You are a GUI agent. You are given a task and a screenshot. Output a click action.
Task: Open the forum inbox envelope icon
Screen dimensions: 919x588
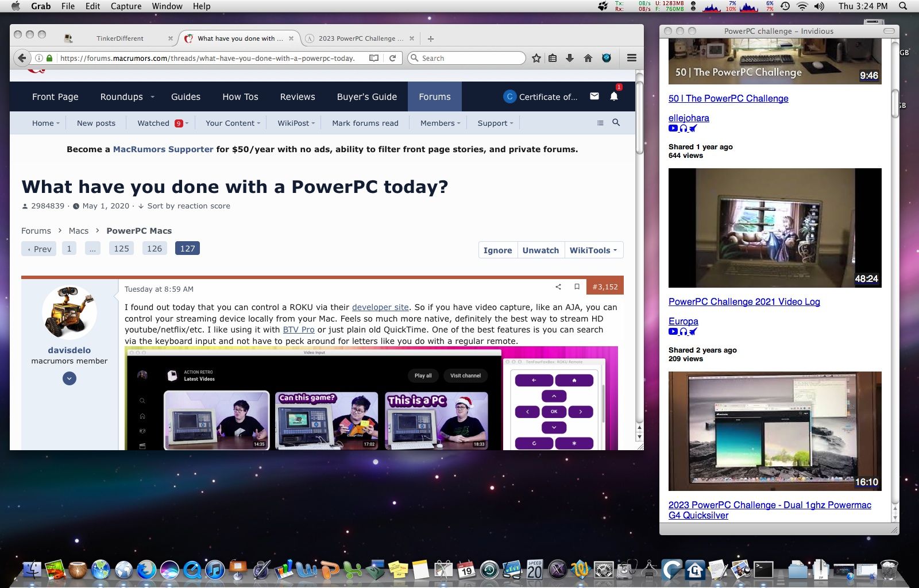tap(594, 96)
